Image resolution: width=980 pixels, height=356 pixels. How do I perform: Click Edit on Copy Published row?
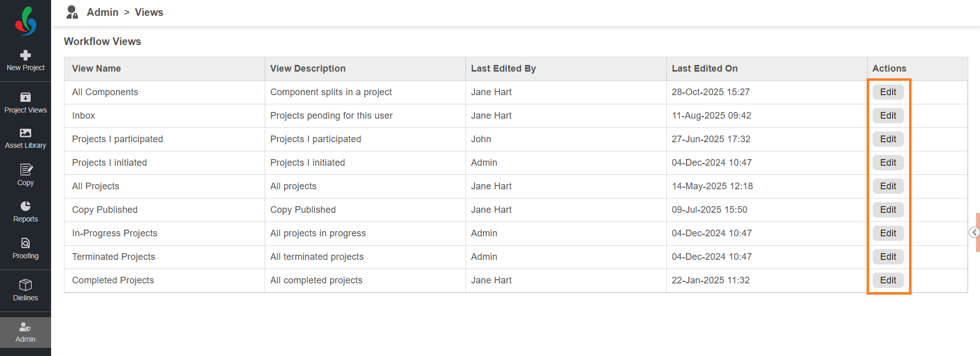pyautogui.click(x=888, y=210)
